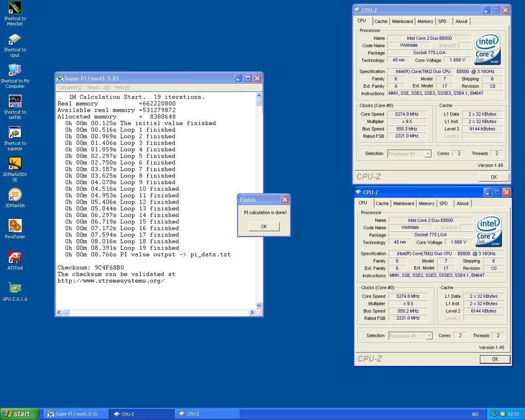Viewport: 525px width, 420px height.
Task: Open Shortcut to My Computer icon
Action: [15, 76]
